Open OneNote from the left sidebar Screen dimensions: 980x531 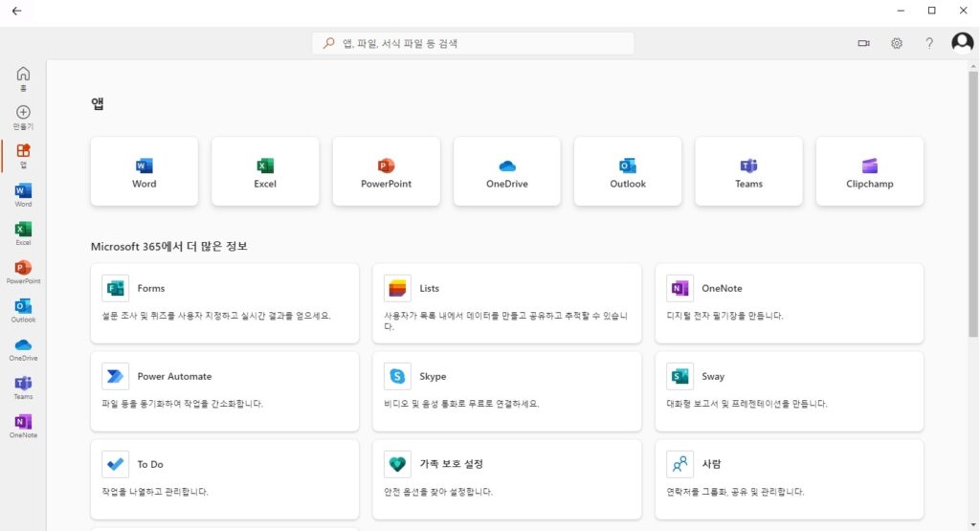click(x=23, y=426)
